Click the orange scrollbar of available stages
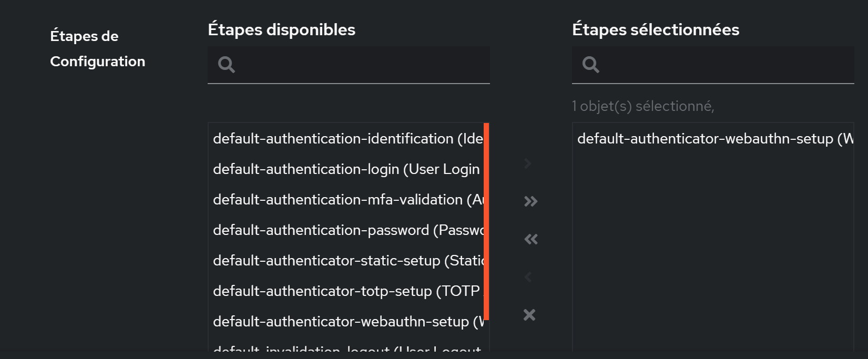The image size is (868, 359). coord(486,221)
